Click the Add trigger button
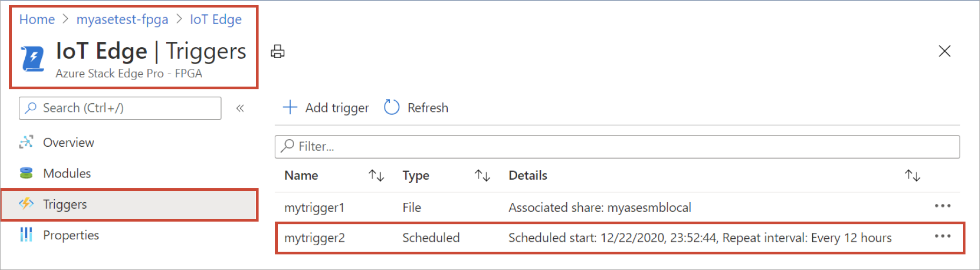980x270 pixels. point(326,108)
